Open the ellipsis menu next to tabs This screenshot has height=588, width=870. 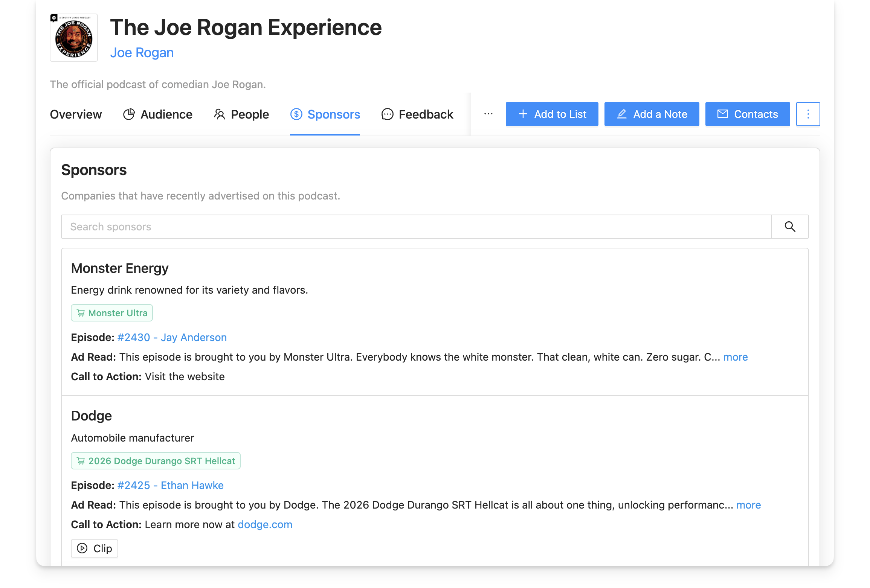[488, 114]
